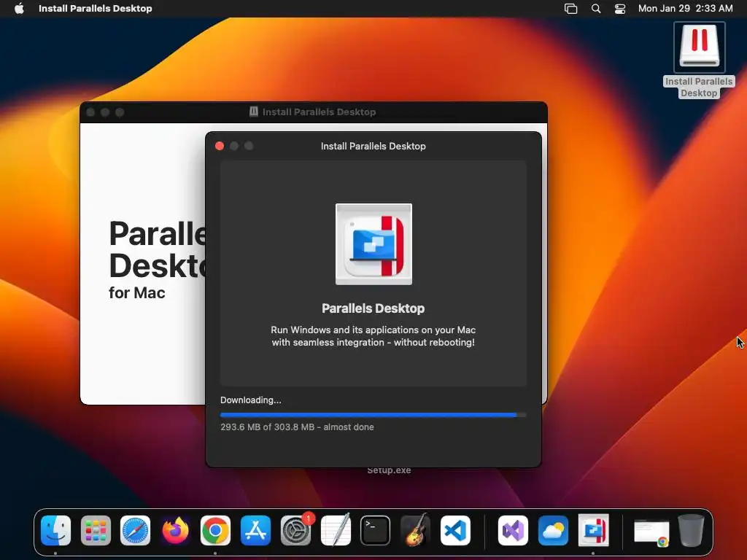The image size is (747, 560).
Task: Click the front dialog title Install Parallels Desktop
Action: [373, 146]
